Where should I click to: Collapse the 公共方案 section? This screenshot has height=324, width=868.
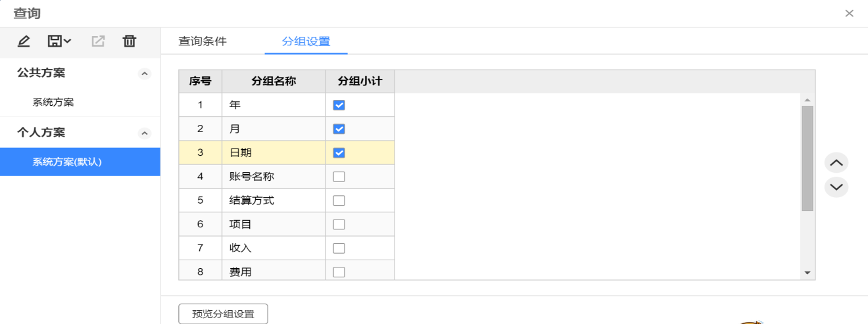click(145, 74)
